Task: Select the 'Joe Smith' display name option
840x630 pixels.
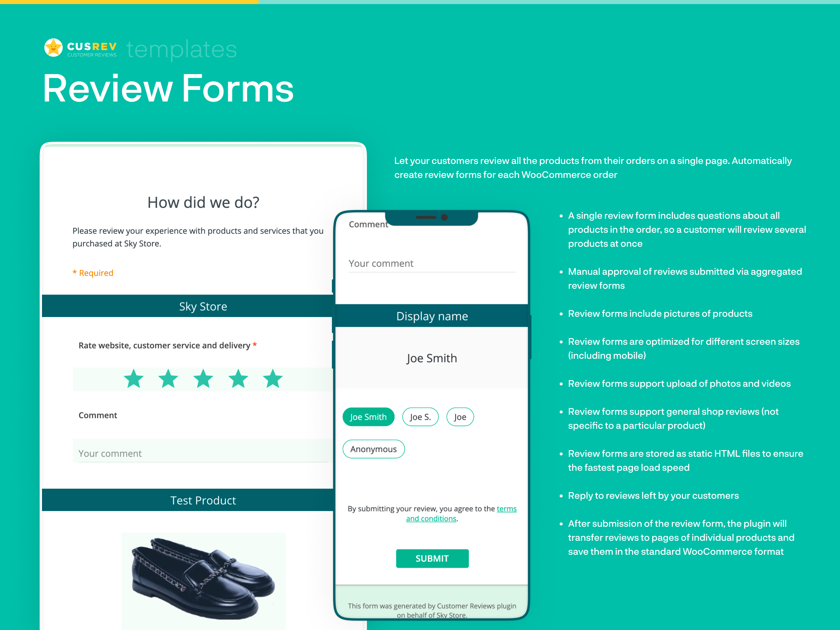Action: [x=368, y=417]
